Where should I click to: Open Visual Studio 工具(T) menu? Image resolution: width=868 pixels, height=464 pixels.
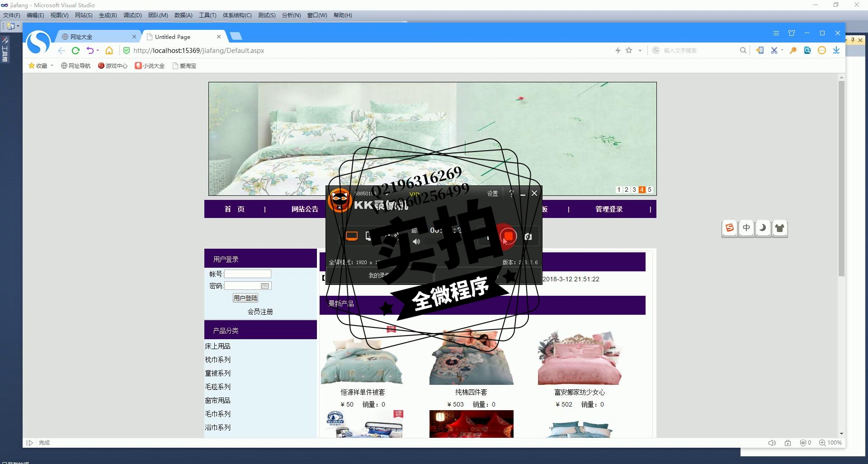208,15
